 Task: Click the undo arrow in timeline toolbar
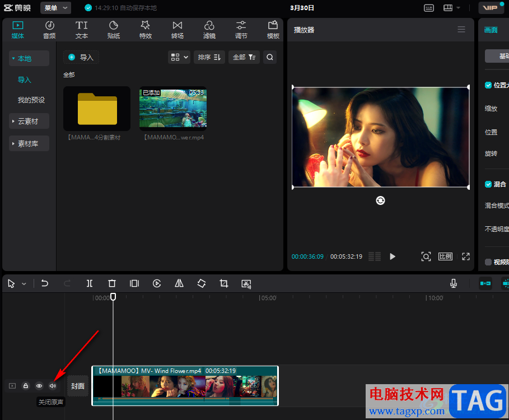click(45, 284)
